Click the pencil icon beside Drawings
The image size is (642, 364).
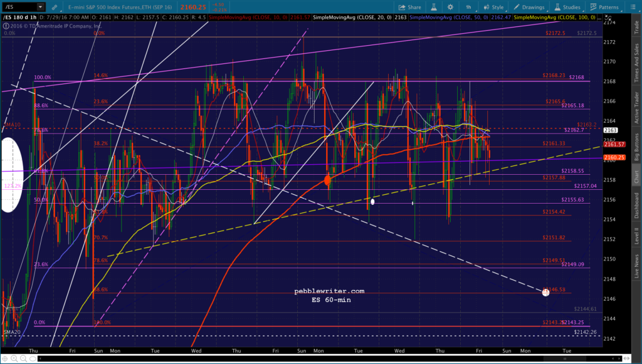[517, 7]
